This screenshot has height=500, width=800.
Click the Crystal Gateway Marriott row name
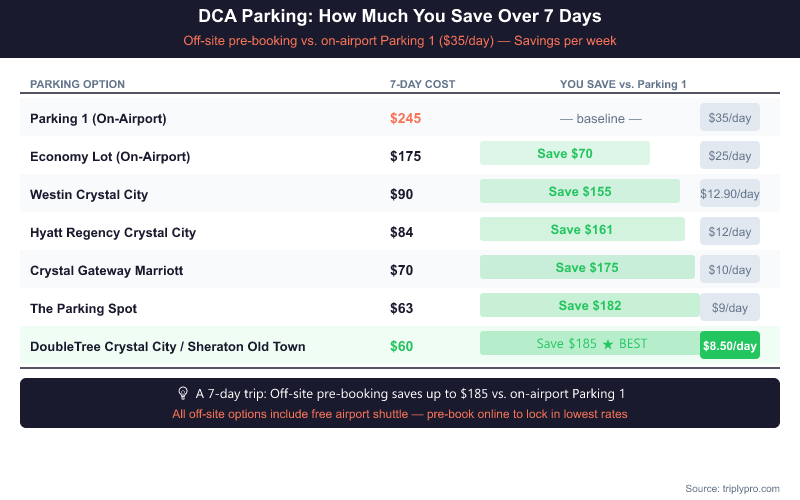[x=107, y=270]
